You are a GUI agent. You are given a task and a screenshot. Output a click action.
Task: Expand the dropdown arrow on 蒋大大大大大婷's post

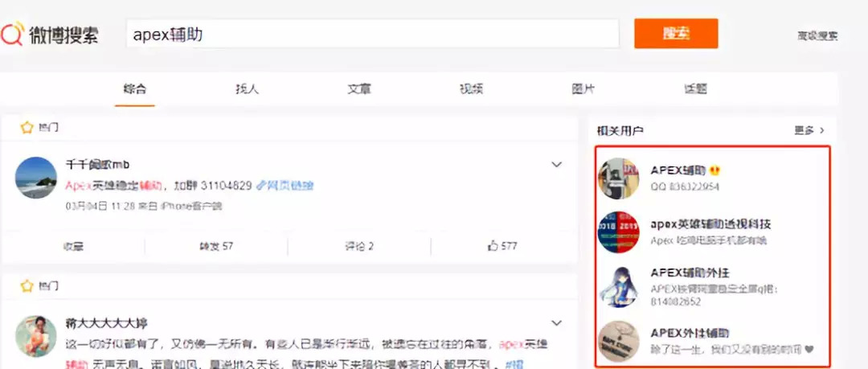(557, 323)
